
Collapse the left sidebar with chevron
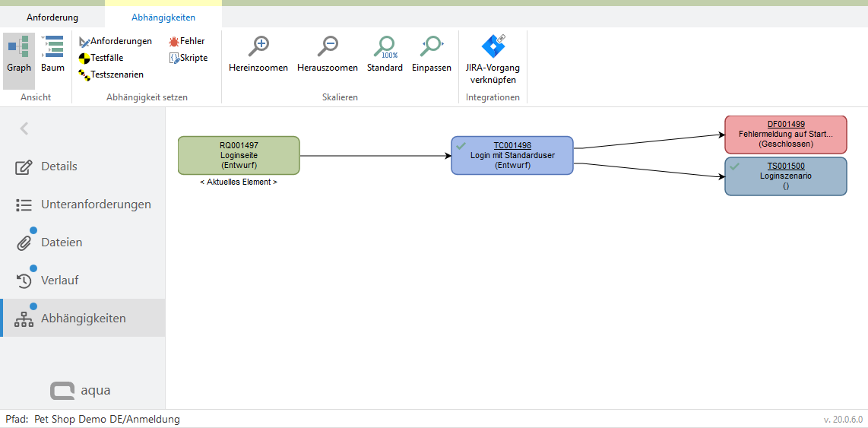(24, 128)
